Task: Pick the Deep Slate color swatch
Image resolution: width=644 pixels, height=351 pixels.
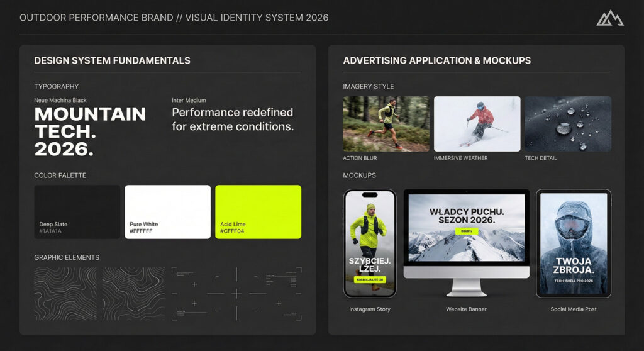Action: pyautogui.click(x=77, y=212)
